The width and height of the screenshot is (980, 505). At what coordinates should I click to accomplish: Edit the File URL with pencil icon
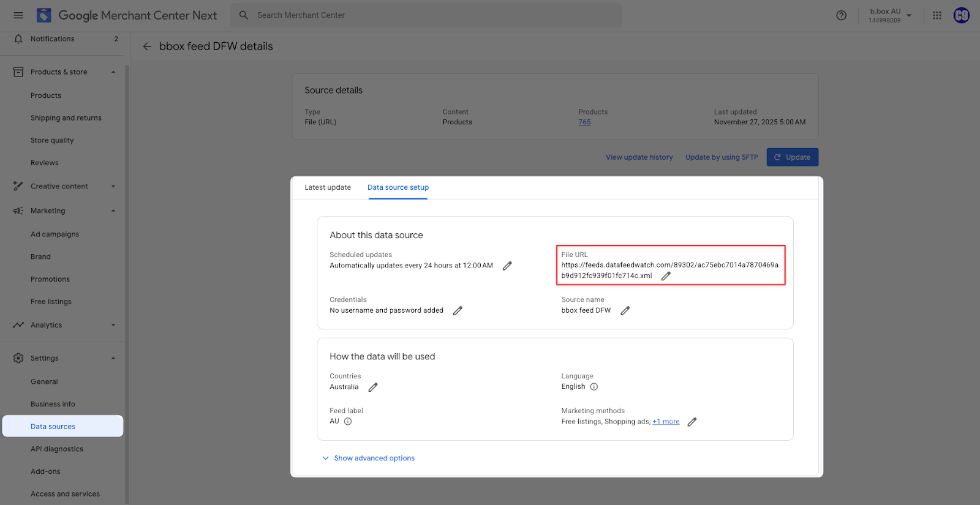coord(666,276)
